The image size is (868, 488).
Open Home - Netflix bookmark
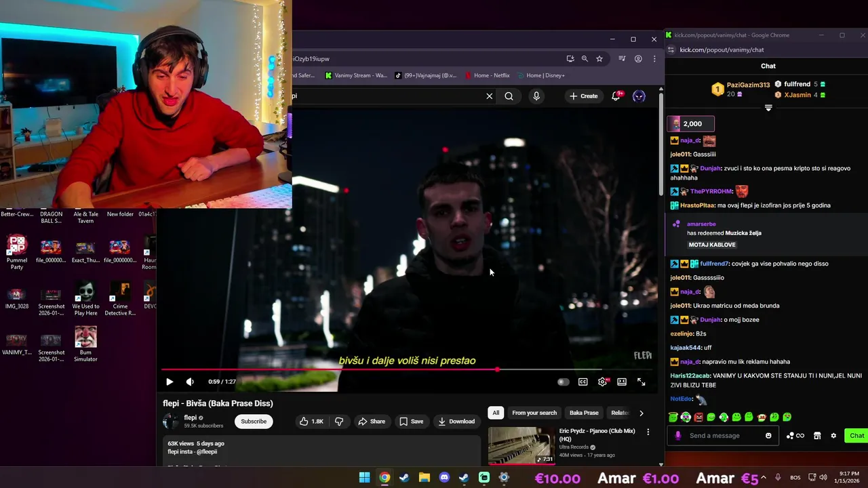[x=487, y=75]
